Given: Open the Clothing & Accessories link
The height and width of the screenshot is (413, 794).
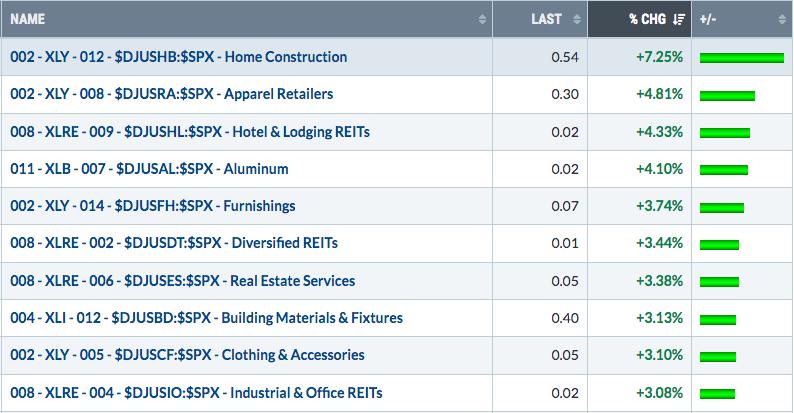Looking at the screenshot, I should [x=187, y=355].
